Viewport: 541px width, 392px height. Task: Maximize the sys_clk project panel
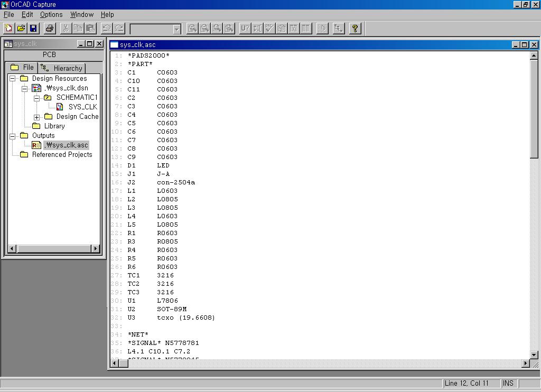tap(90, 44)
